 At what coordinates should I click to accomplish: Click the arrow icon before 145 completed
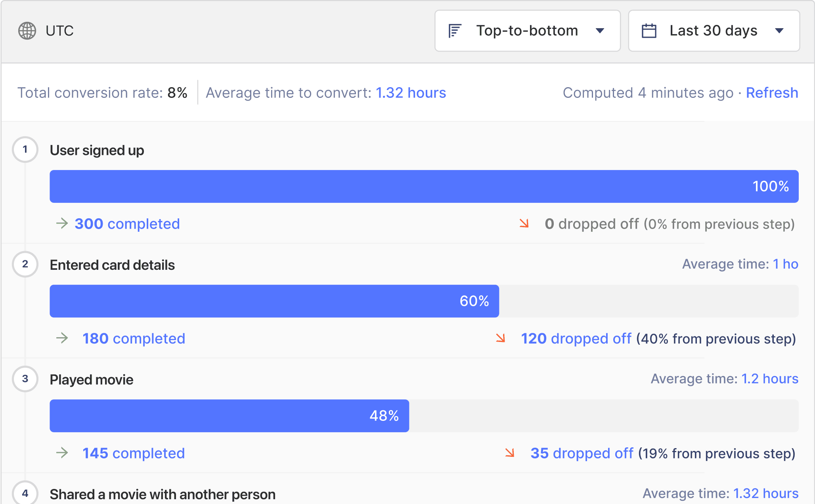coord(62,453)
